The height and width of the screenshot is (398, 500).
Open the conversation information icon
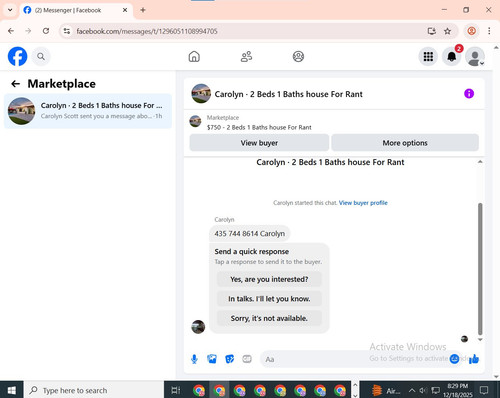[469, 94]
